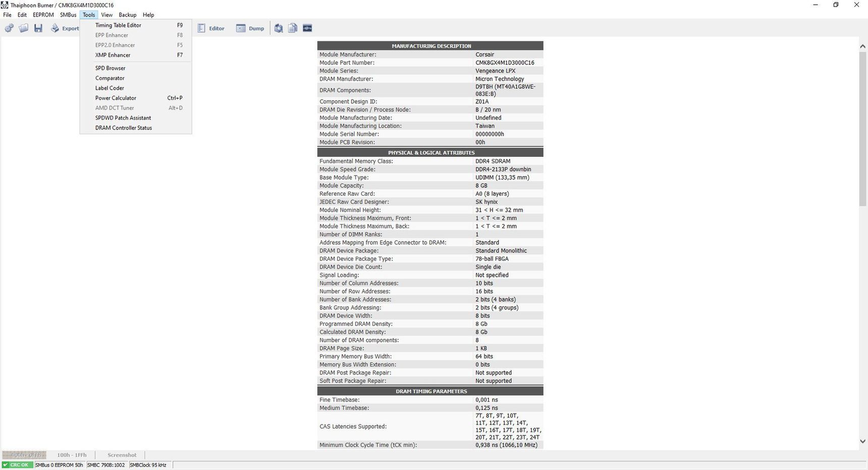868x470 pixels.
Task: Click the gears icon in the toolbar
Action: point(9,28)
